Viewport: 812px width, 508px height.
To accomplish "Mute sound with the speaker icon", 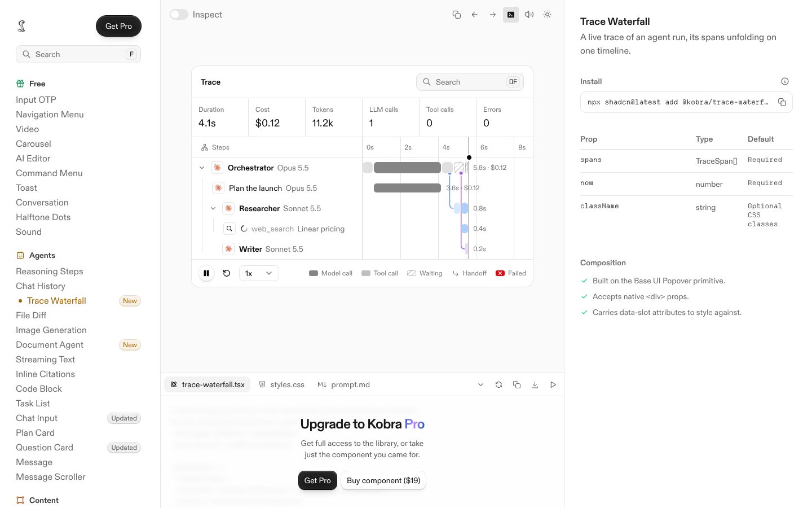I will (x=529, y=15).
